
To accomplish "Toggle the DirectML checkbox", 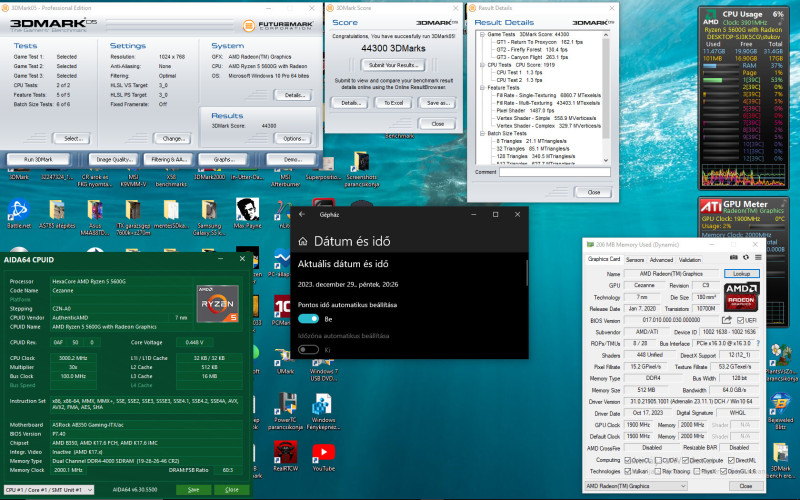I will 731,460.
